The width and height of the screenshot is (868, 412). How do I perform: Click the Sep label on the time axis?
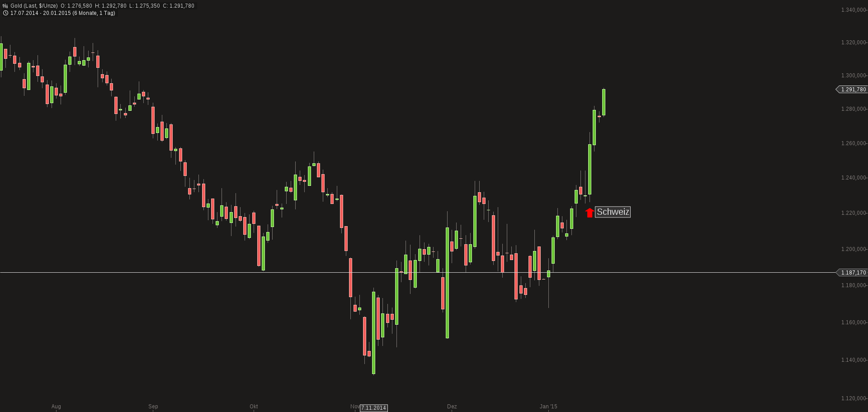point(153,407)
